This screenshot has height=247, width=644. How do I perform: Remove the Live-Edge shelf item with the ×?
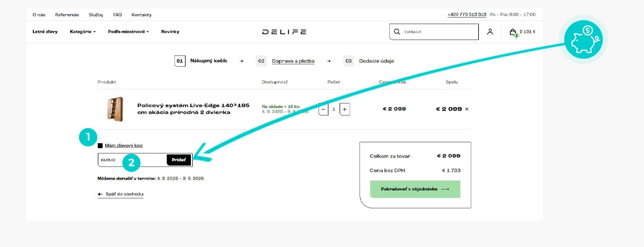click(x=467, y=109)
